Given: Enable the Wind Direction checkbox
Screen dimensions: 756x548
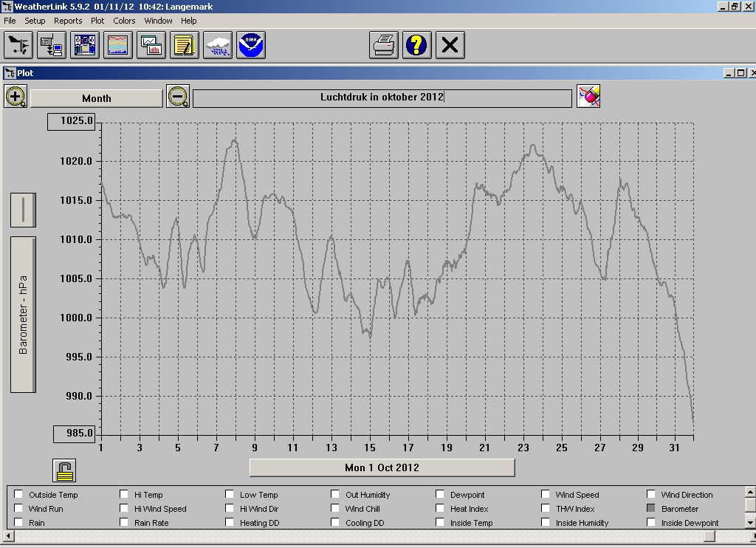Looking at the screenshot, I should (651, 494).
